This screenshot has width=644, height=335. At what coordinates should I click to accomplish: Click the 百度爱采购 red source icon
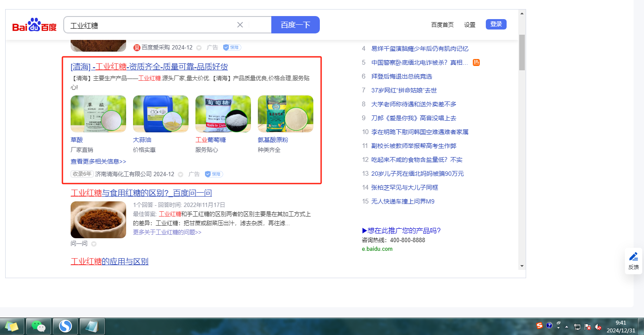pos(137,47)
